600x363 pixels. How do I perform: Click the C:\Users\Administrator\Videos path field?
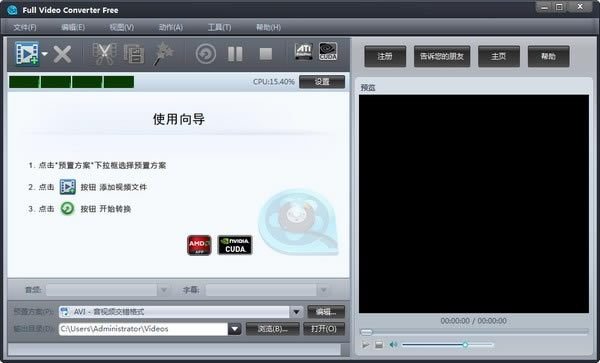143,329
